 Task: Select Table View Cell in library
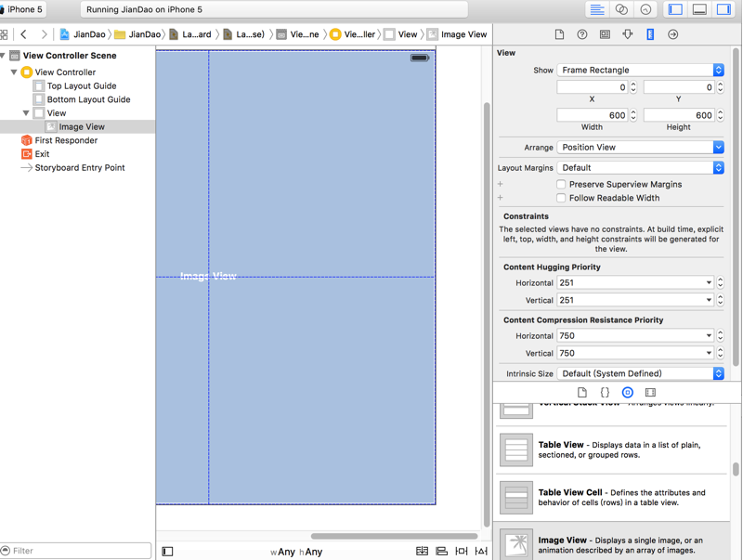point(611,498)
